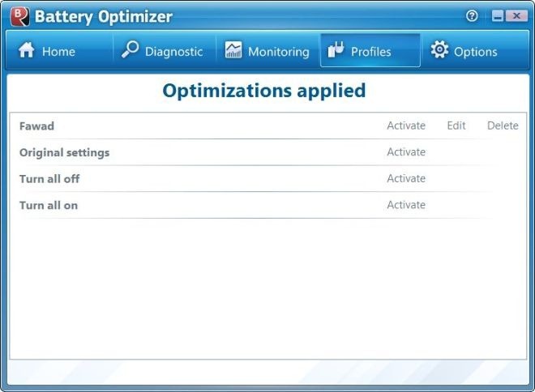Viewport: 535px width, 392px height.
Task: Go to the Home tab label
Action: [58, 52]
